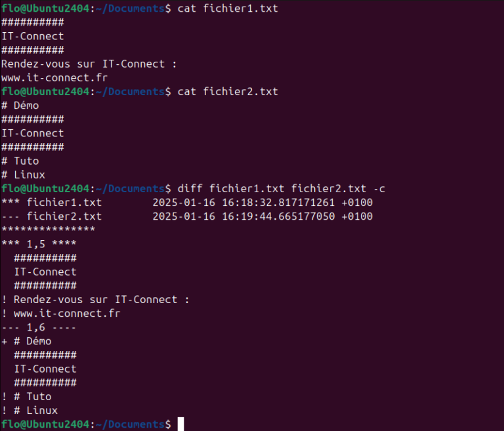Click the "--- 1,6 ----" hunk marker
The width and height of the screenshot is (504, 431).
point(39,327)
